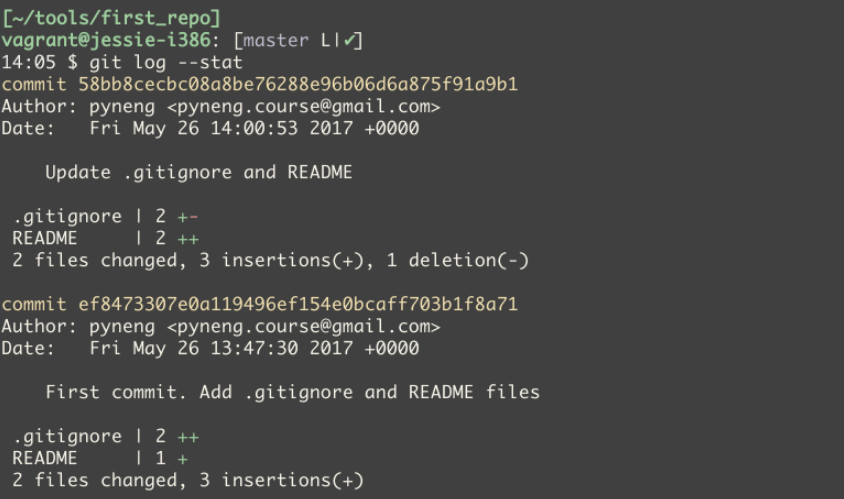Screen dimensions: 844x499
Task: Click the README filename in the second commit stat
Action: point(45,459)
